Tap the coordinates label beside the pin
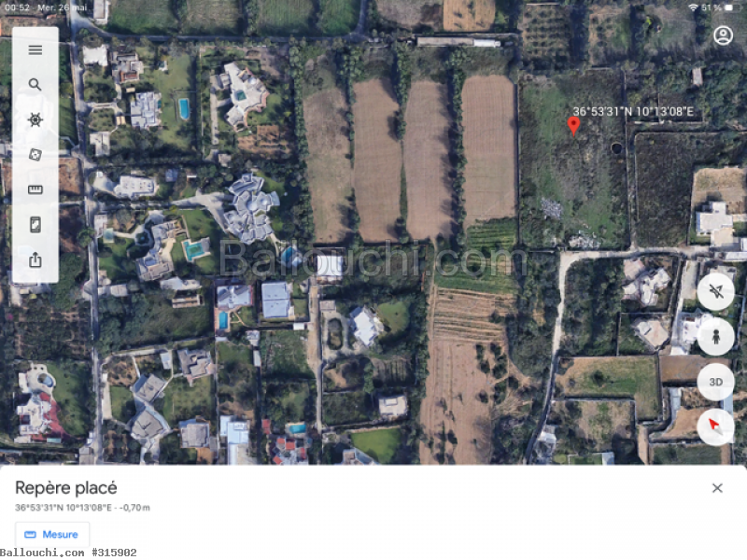The width and height of the screenshot is (747, 560). click(633, 111)
